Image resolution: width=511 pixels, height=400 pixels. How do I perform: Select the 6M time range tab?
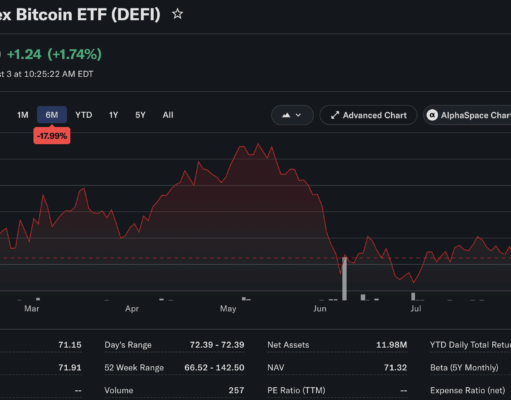click(52, 115)
